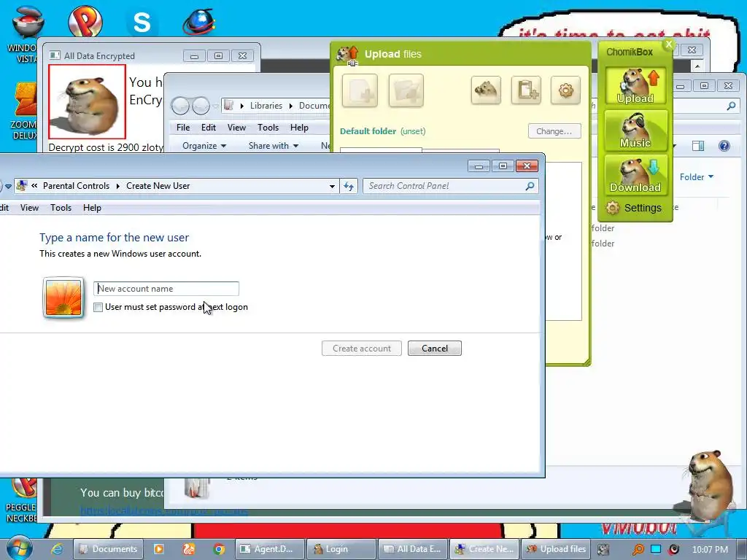Screen dimensions: 747x560
Task: Open the blue globe desktop icon
Action: [x=198, y=22]
